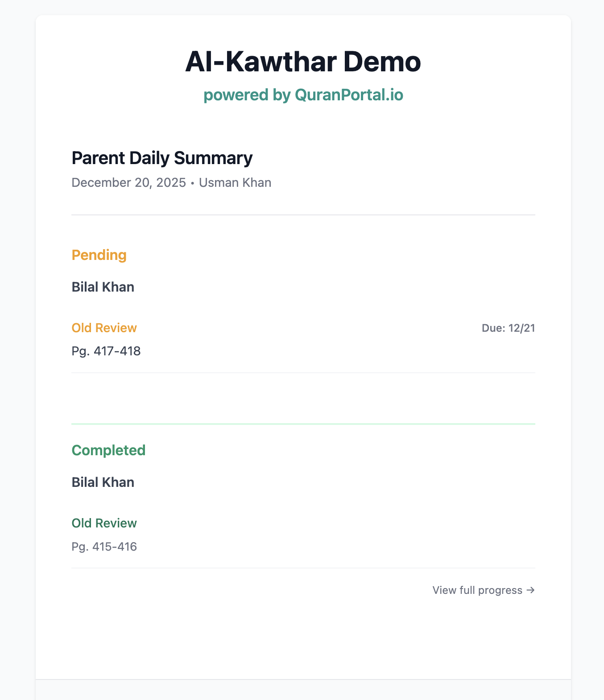Open the powered by QuranPortal.io link

pos(303,95)
